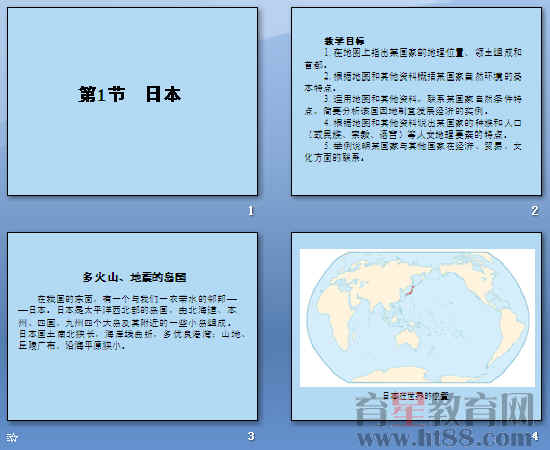Click the animation star icon below slide 3
Viewport: 550px width, 450px height.
[x=12, y=437]
